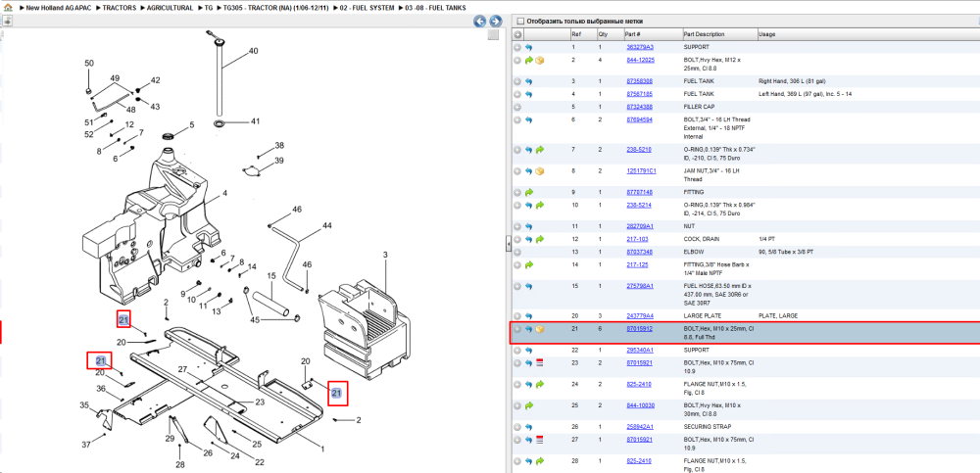Click blue arrow icon for part 363279A3
980x473 pixels.
pos(529,47)
